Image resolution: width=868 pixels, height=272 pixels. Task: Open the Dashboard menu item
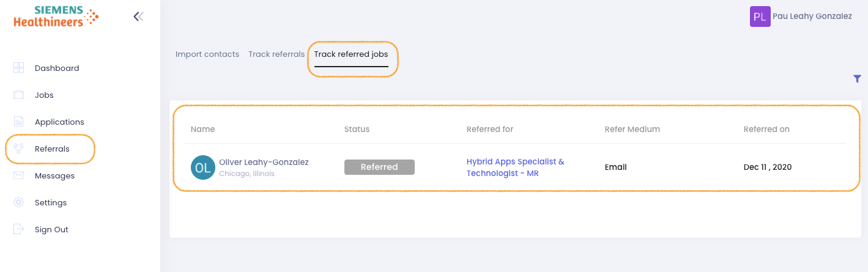(57, 68)
